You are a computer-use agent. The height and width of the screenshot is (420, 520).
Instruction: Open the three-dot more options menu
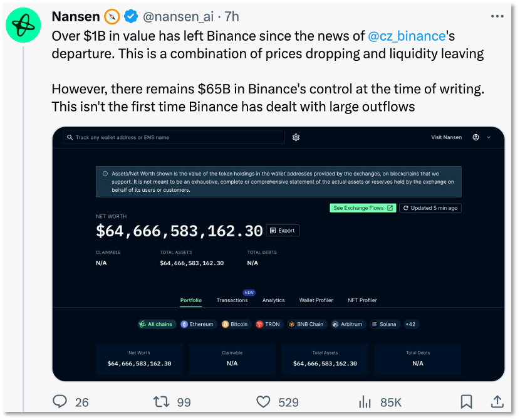[497, 16]
